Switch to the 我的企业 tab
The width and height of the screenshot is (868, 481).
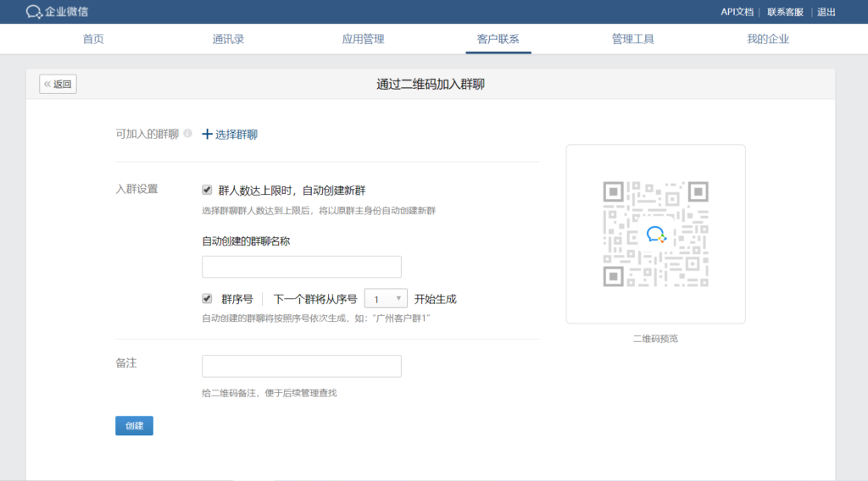768,39
